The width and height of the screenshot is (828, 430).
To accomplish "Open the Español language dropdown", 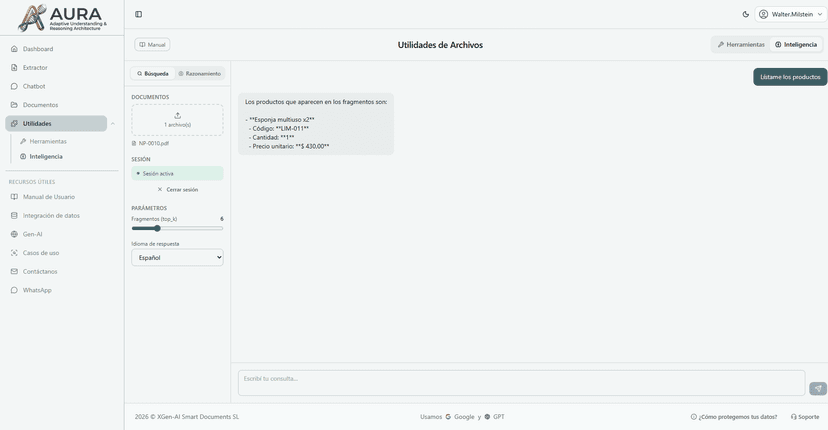I will [x=177, y=258].
